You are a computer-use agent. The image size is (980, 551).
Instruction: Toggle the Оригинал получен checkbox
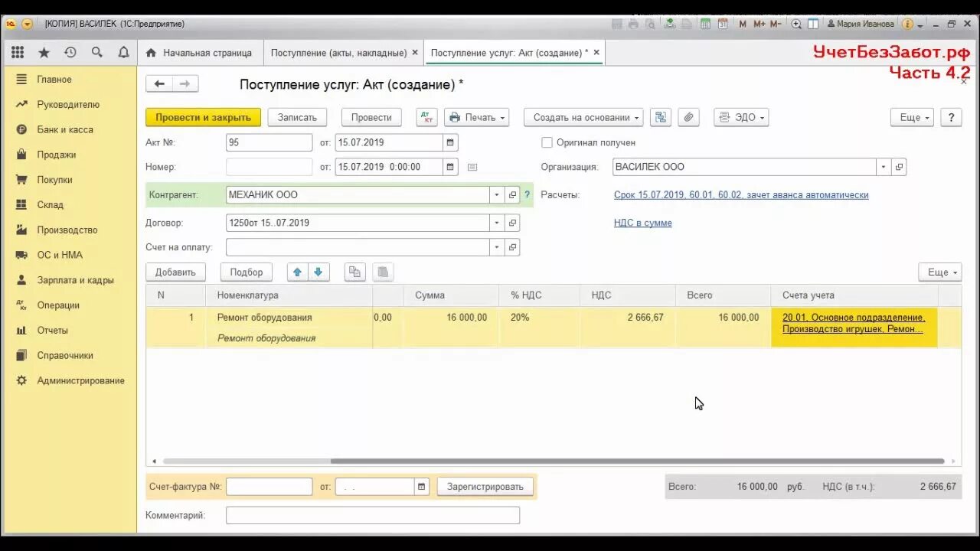pyautogui.click(x=547, y=142)
